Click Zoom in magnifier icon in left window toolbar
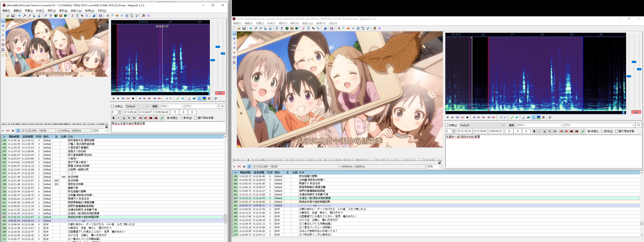 click(x=24, y=16)
